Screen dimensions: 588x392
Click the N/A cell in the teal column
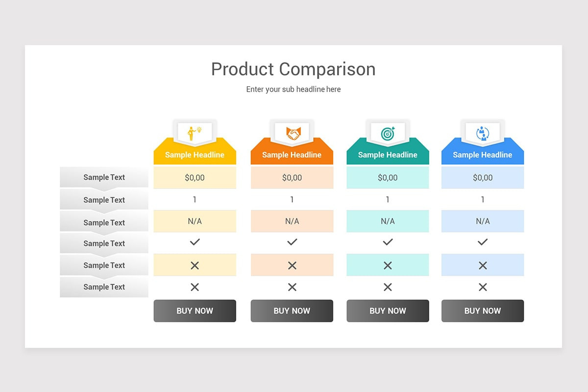tap(388, 221)
